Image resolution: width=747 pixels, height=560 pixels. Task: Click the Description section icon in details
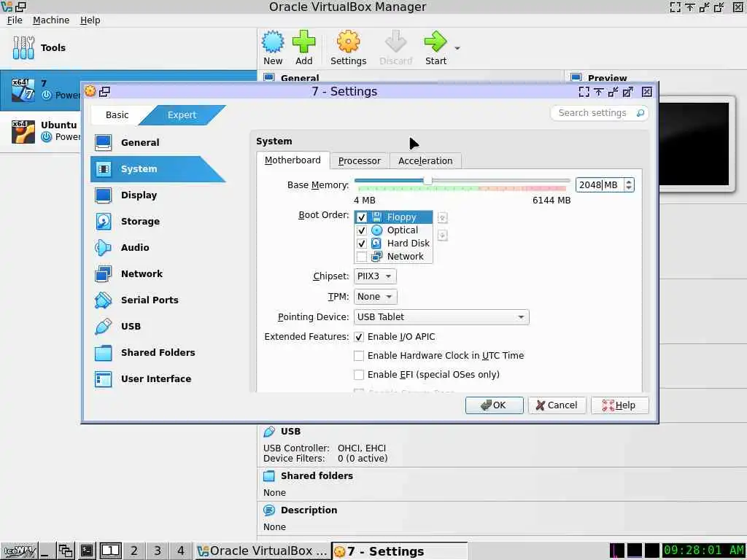[269, 510]
